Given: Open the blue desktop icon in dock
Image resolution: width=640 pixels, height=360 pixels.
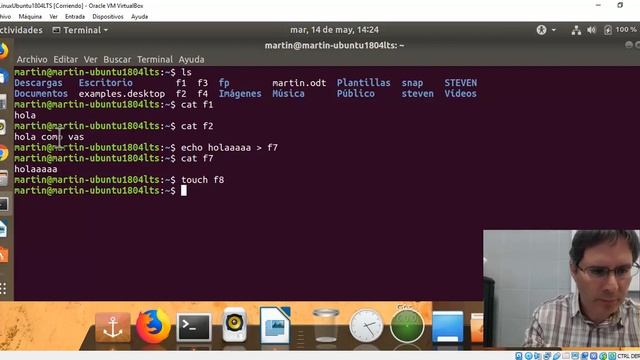Looking at the screenshot, I should pyautogui.click(x=448, y=327).
